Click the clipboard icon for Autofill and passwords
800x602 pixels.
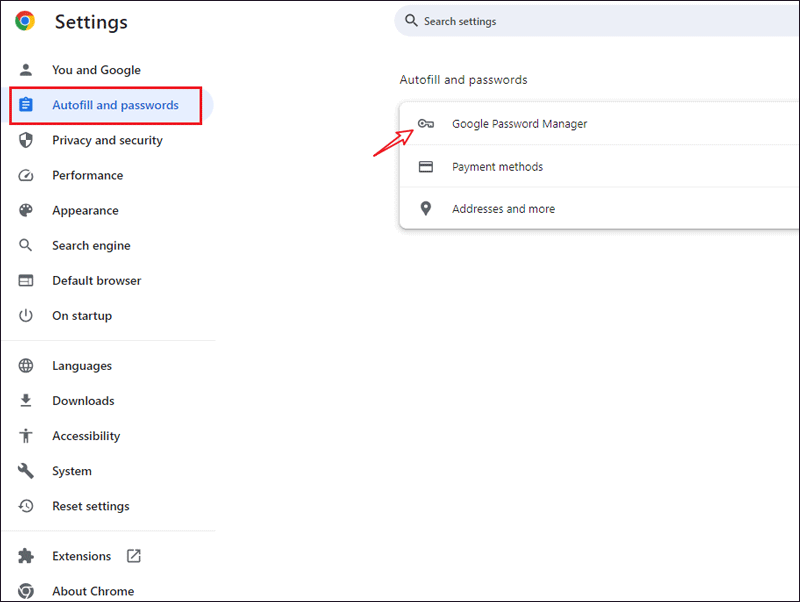(x=26, y=105)
